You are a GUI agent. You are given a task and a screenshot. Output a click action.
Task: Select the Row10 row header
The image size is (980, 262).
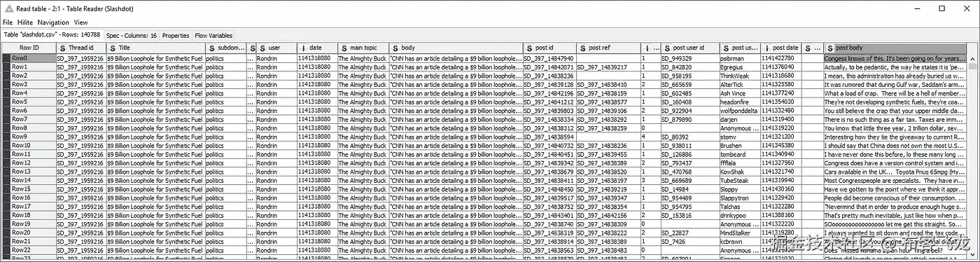[28, 145]
